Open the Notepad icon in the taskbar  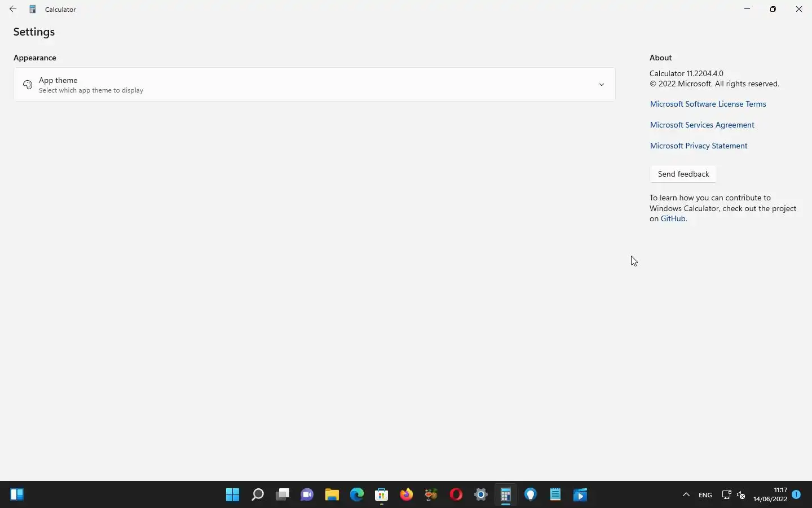coord(555,495)
